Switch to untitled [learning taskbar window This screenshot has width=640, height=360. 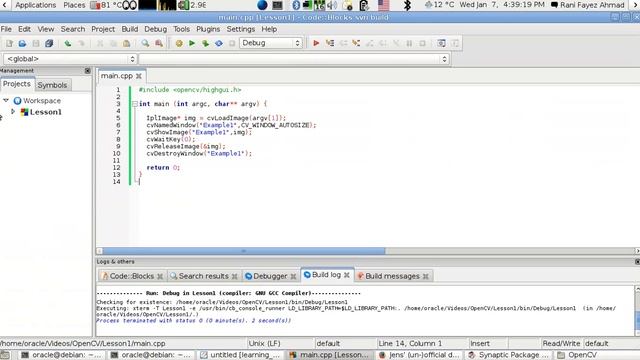240,355
